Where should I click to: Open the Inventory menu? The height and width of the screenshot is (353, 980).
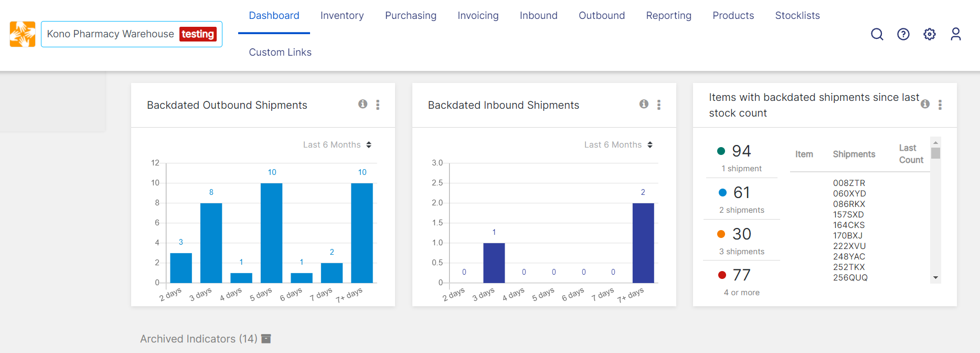[342, 16]
